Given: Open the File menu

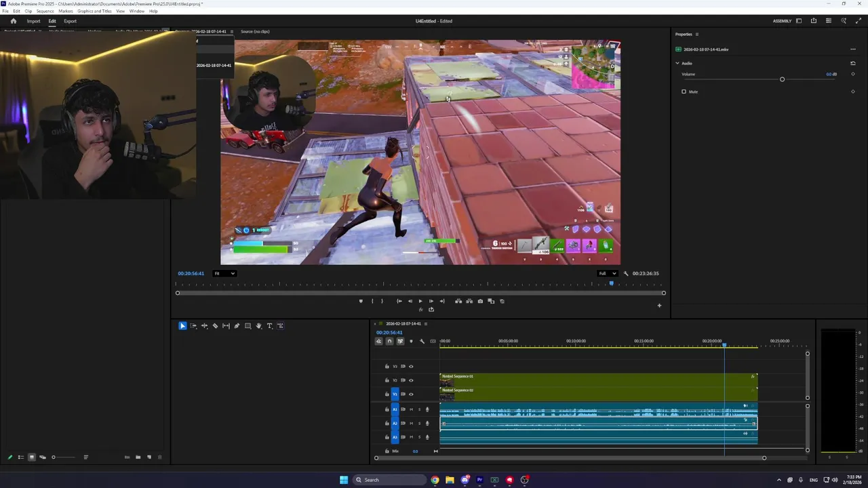Looking at the screenshot, I should pyautogui.click(x=5, y=12).
